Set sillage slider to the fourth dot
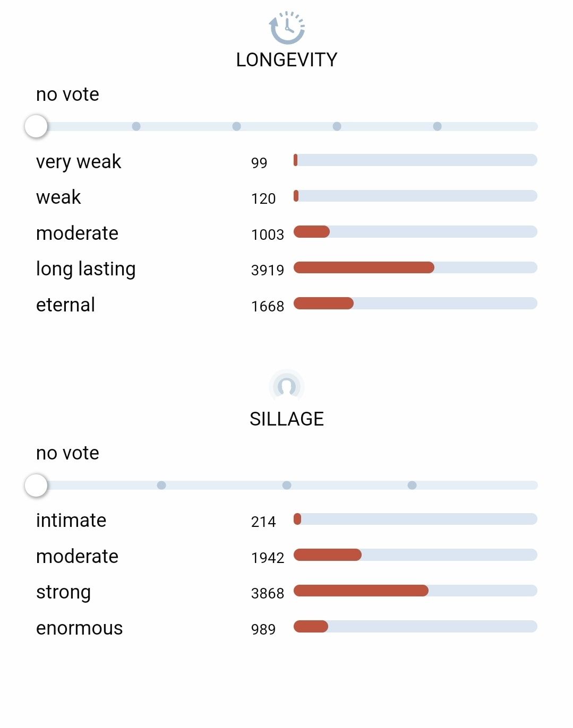 tap(412, 485)
